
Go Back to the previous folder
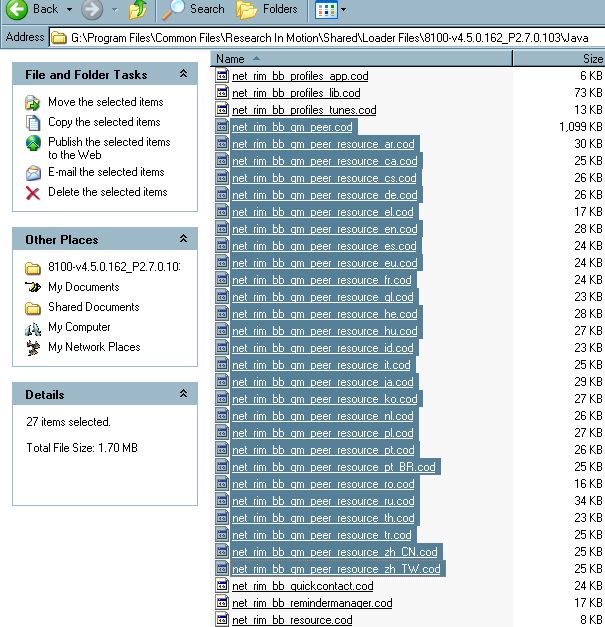click(32, 9)
